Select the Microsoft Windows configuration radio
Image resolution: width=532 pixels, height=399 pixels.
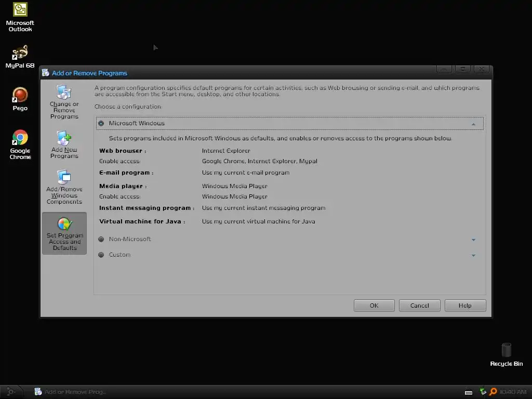pos(101,123)
